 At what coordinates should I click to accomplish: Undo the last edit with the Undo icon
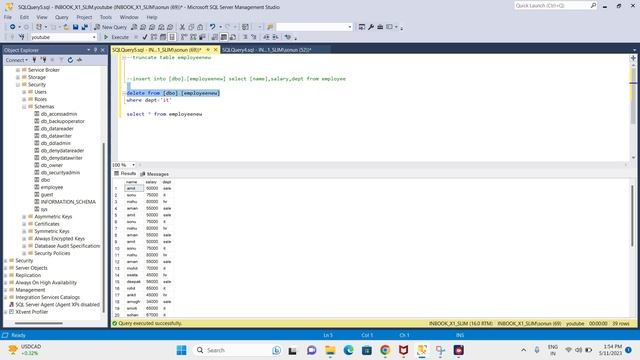[212, 27]
